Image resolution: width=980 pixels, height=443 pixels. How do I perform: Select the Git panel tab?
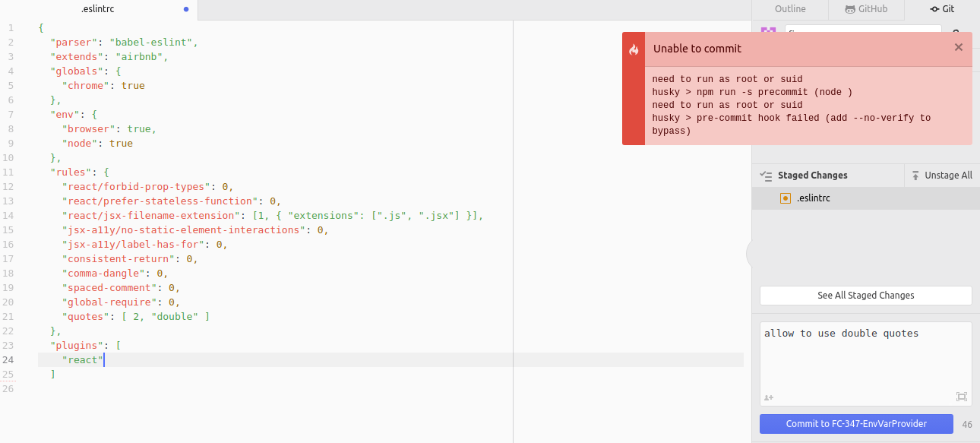pos(942,9)
